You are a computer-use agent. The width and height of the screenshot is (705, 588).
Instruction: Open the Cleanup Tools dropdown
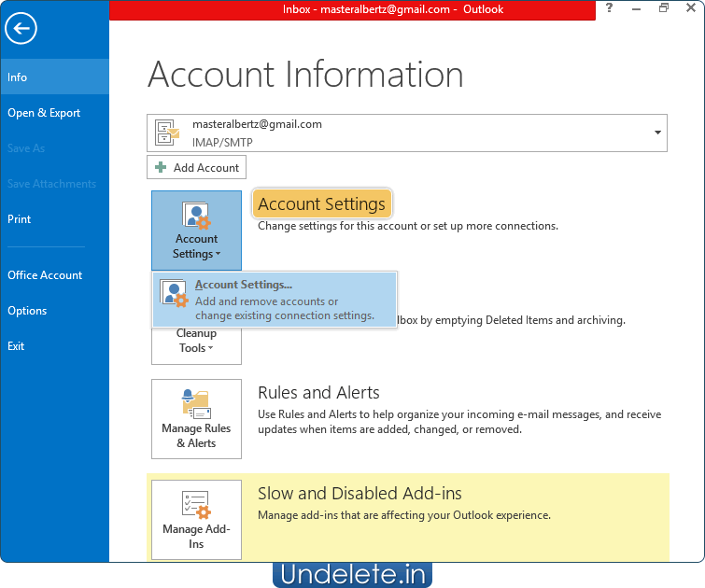click(x=196, y=345)
